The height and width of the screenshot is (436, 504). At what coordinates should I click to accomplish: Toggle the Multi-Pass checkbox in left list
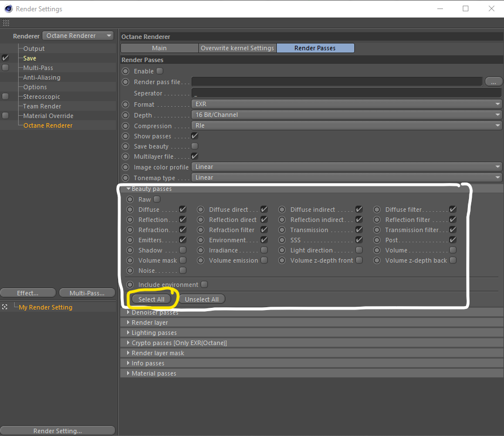point(6,67)
